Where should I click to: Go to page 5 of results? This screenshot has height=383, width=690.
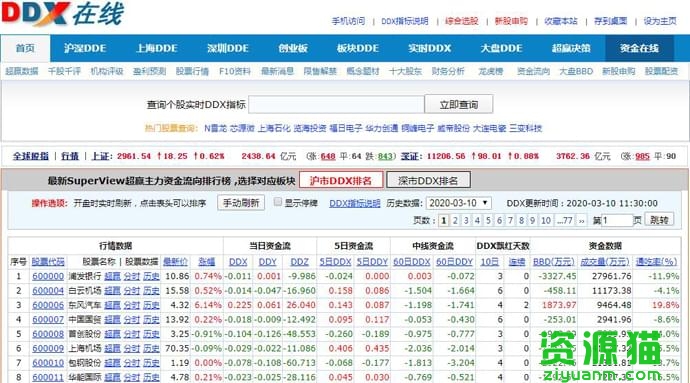488,220
